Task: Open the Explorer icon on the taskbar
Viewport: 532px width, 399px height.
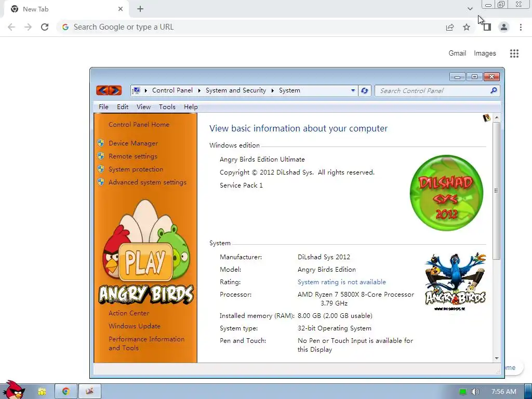Action: [x=42, y=391]
